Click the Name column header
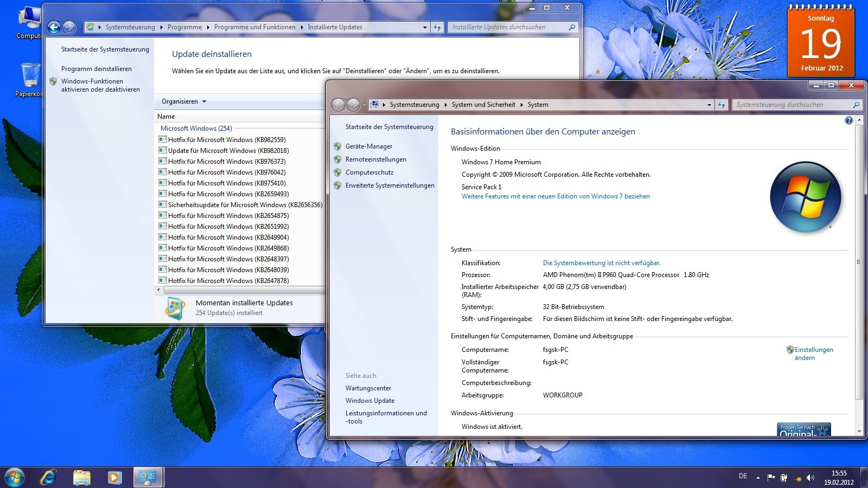Screen dimensions: 868x488 [166, 117]
